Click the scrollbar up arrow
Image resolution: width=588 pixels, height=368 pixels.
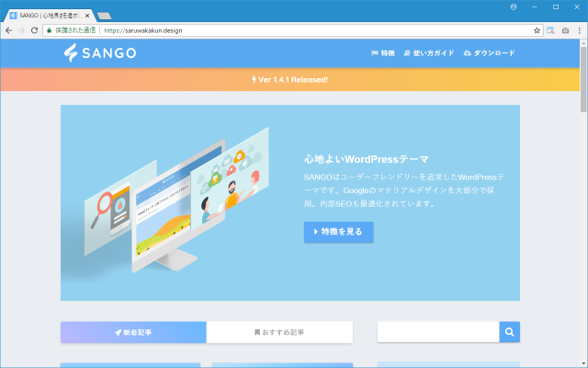tap(583, 43)
